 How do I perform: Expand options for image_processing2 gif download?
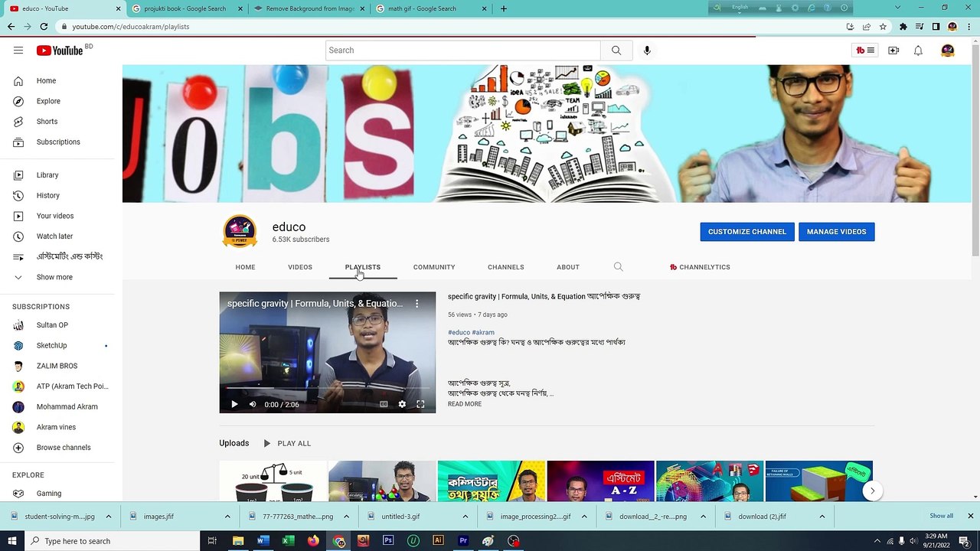(x=584, y=517)
